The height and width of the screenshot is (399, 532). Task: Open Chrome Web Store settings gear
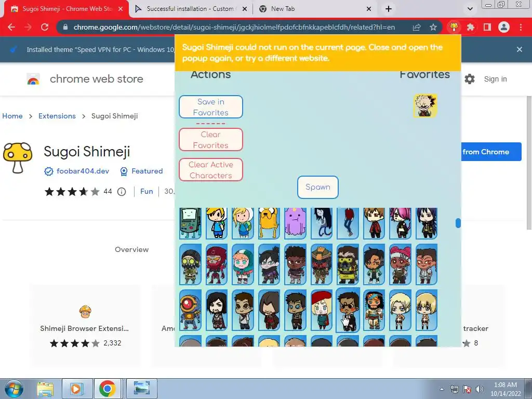click(470, 79)
